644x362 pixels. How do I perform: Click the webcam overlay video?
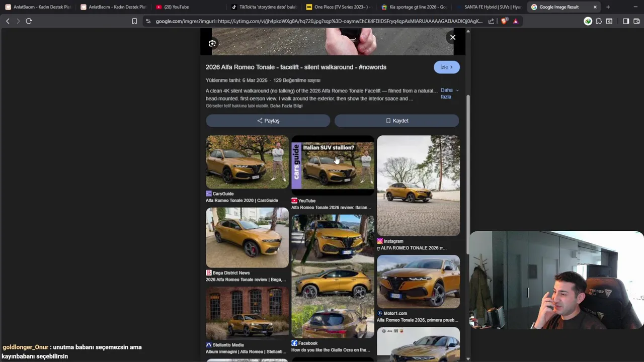556,280
